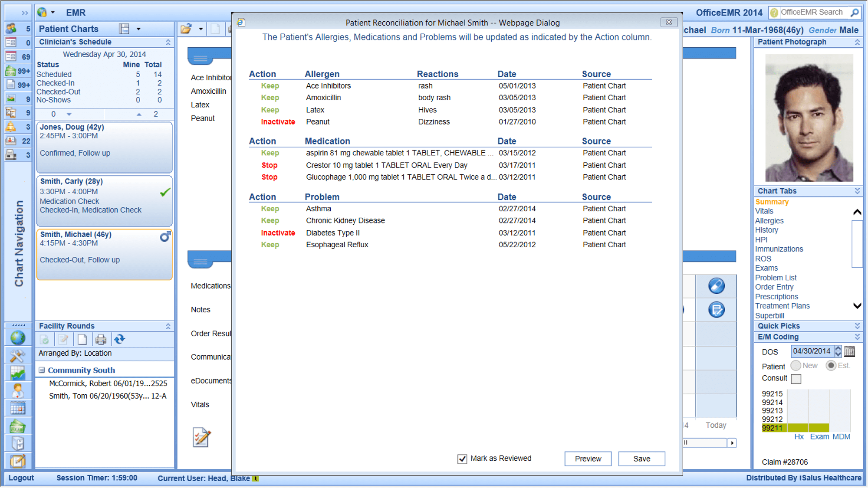Collapse the Community South tree node
The height and width of the screenshot is (488, 868).
[42, 370]
